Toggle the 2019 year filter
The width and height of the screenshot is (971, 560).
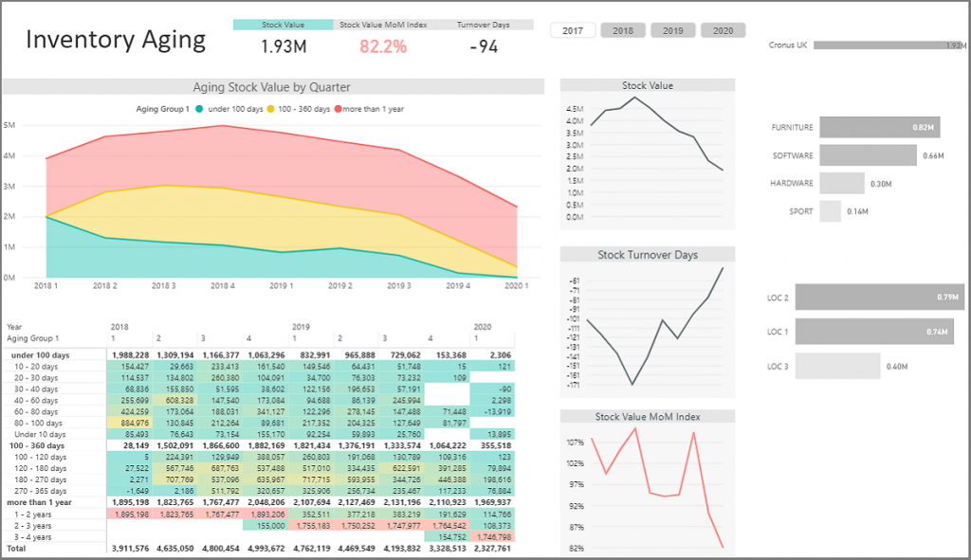[672, 29]
